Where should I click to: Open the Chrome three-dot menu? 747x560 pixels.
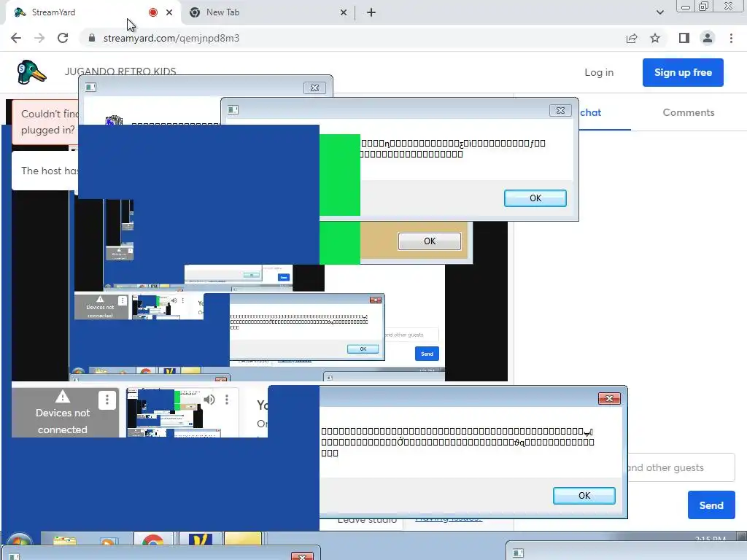point(731,38)
